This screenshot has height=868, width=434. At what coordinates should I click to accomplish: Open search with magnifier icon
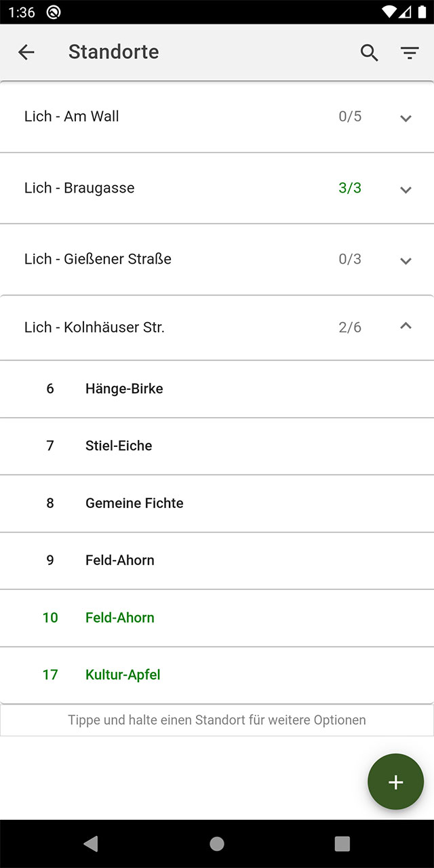click(369, 52)
